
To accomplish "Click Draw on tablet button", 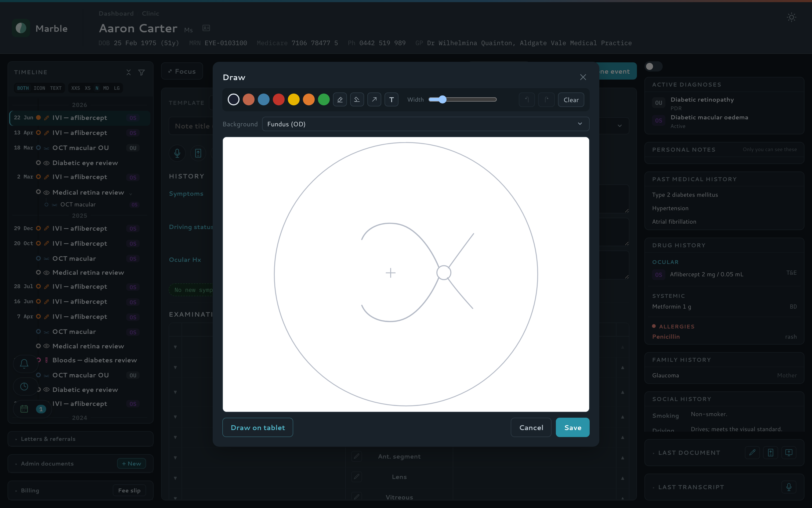I will point(258,427).
